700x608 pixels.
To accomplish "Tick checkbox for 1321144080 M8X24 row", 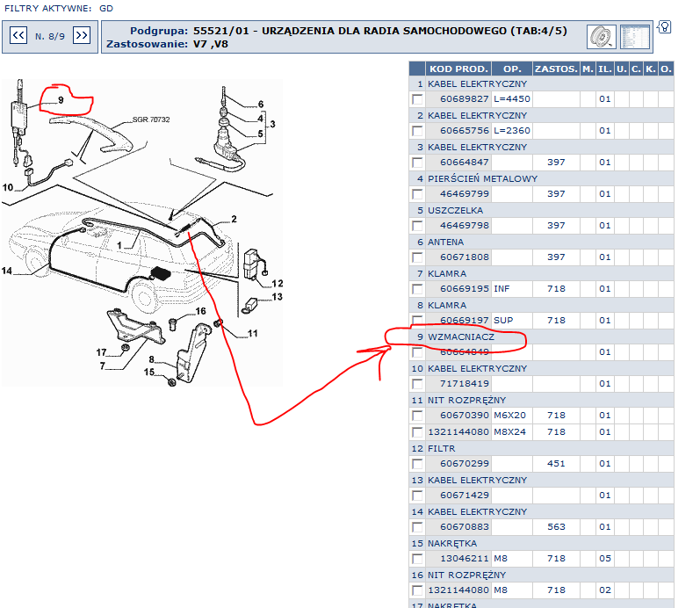I will [x=417, y=432].
